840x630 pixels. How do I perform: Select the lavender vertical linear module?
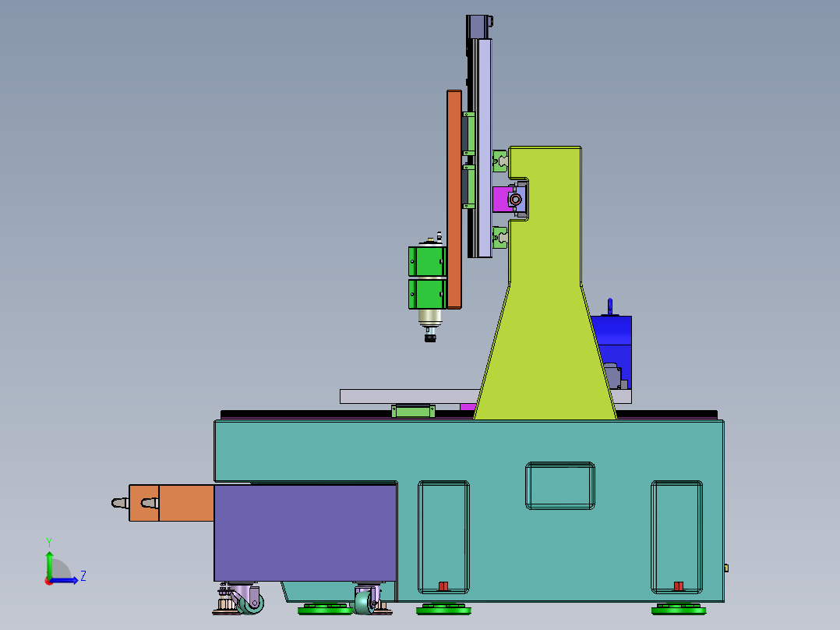tap(485, 147)
